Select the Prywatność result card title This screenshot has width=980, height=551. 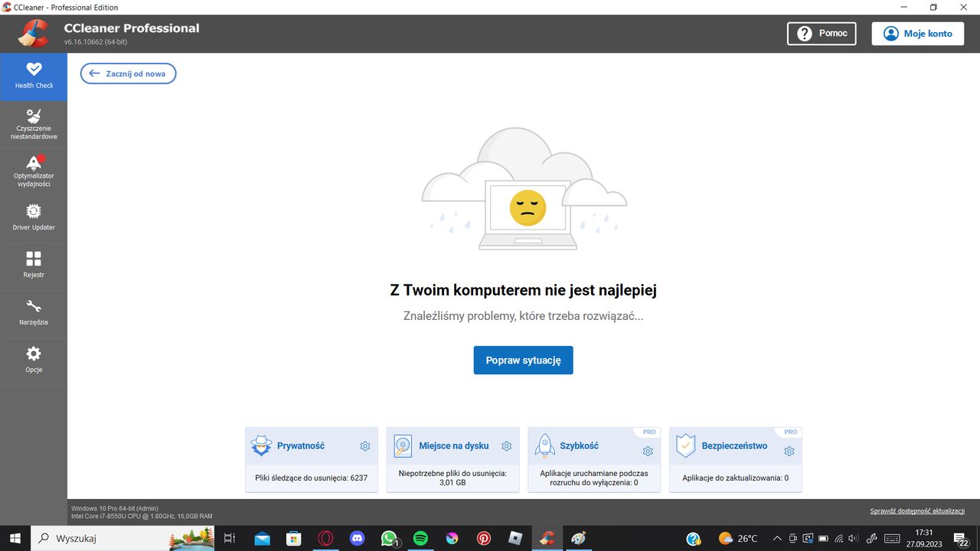(x=300, y=445)
